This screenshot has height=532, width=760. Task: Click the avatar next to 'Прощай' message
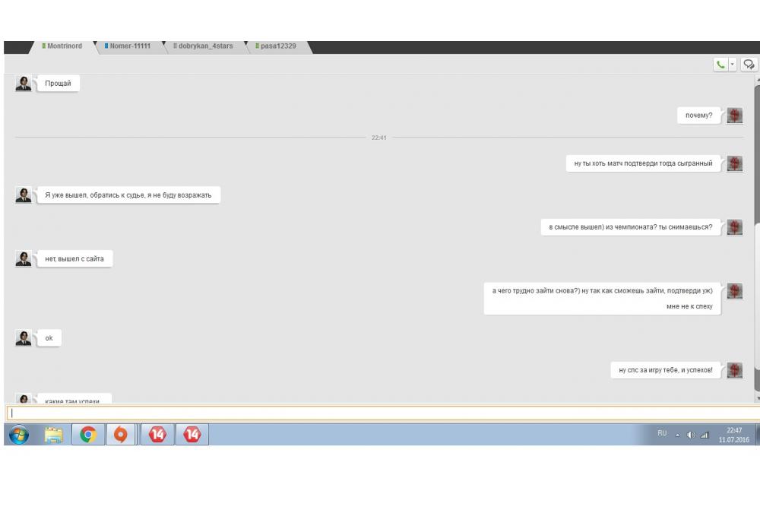pos(24,84)
